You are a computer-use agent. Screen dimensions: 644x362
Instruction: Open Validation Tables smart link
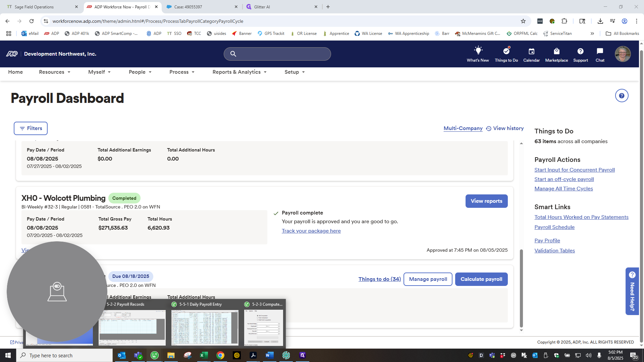click(554, 251)
